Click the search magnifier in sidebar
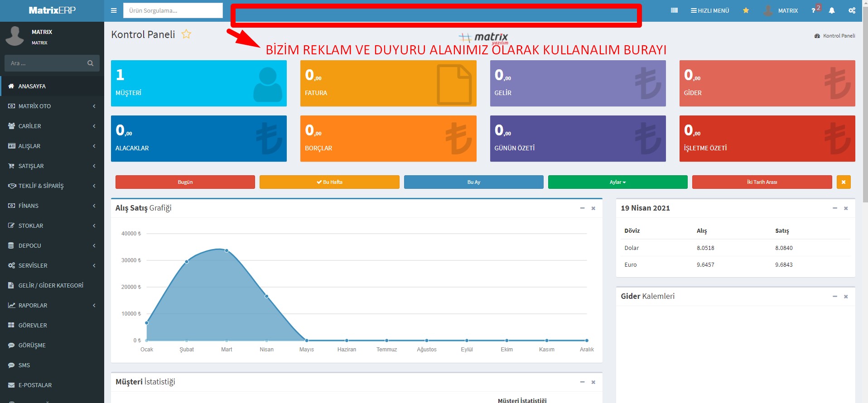This screenshot has width=868, height=403. pos(90,63)
